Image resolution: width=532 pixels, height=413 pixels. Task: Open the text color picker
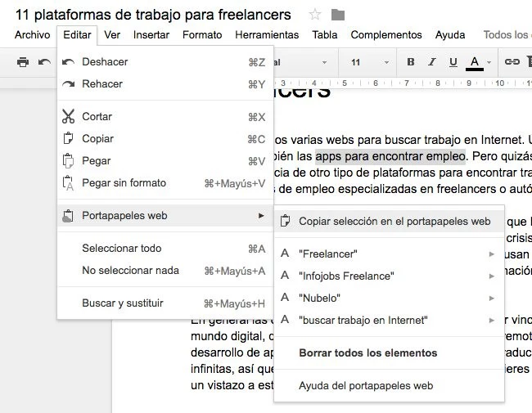pyautogui.click(x=478, y=62)
